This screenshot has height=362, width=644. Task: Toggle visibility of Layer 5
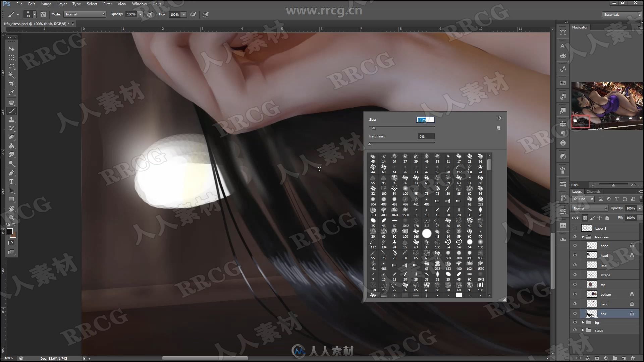(x=575, y=228)
